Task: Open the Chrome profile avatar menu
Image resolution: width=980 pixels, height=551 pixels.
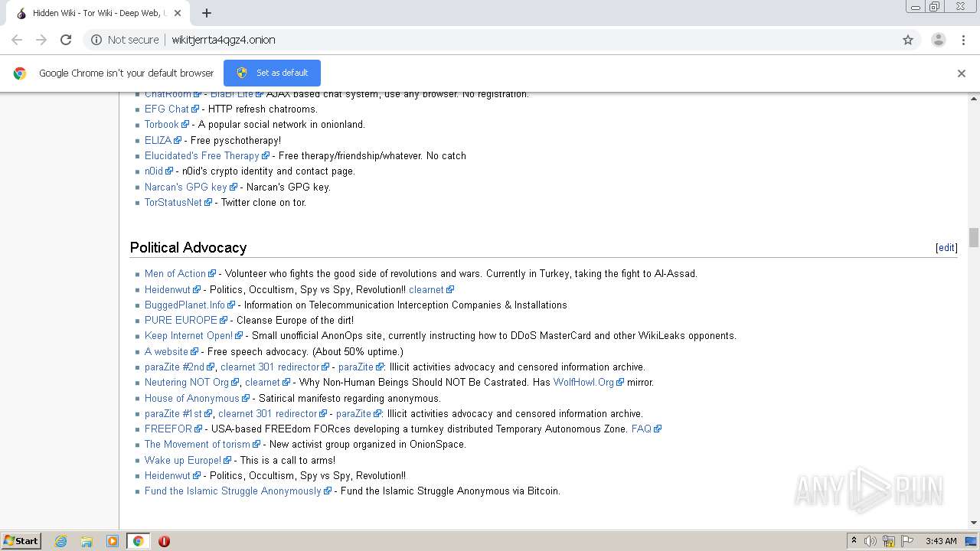Action: pyautogui.click(x=939, y=40)
